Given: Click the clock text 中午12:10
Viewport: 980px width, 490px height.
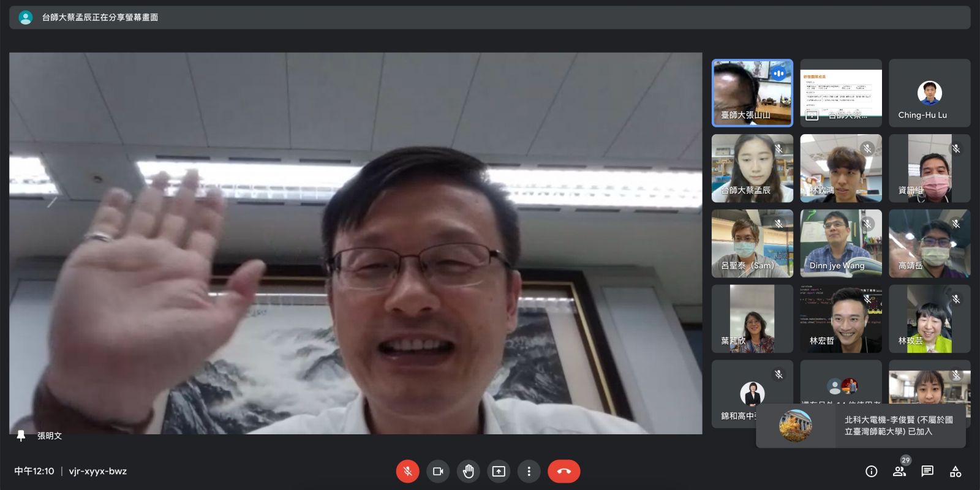Looking at the screenshot, I should click(x=34, y=471).
